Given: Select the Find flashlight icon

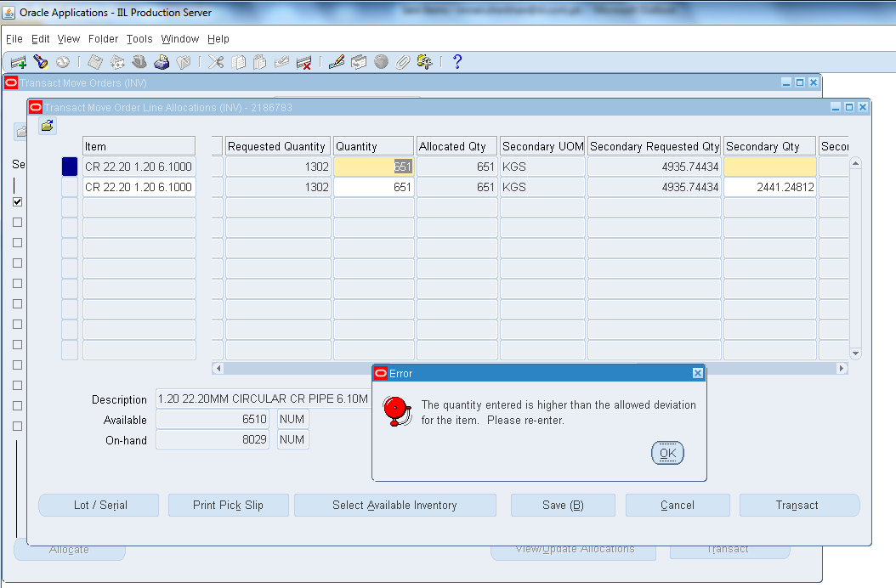Looking at the screenshot, I should [x=40, y=61].
